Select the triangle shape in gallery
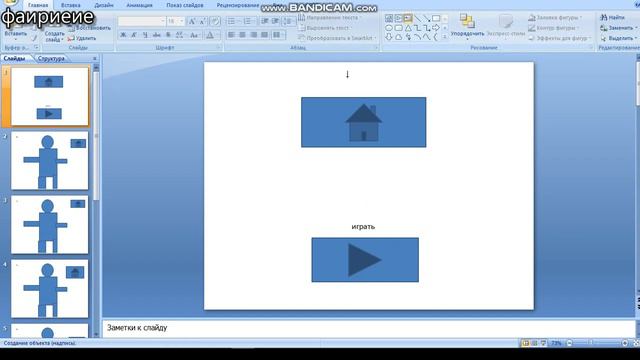 point(408,28)
